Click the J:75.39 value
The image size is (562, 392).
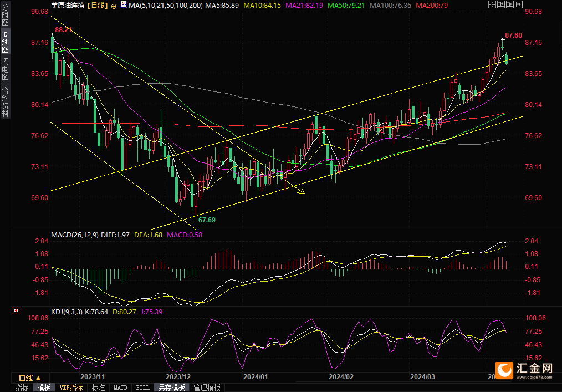tap(152, 312)
